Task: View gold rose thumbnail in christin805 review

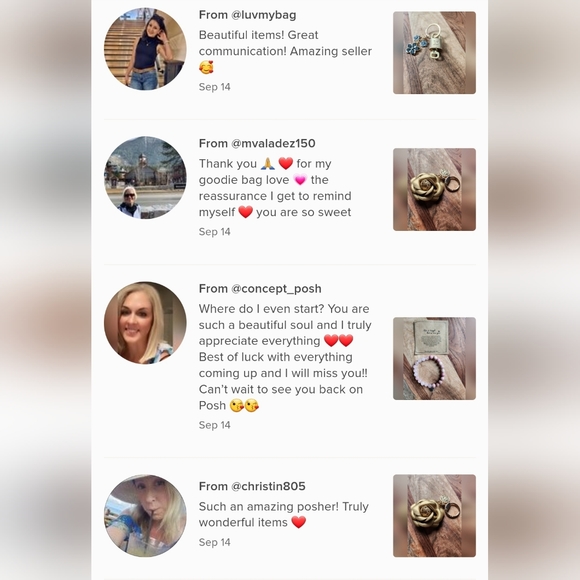Action: click(x=434, y=516)
